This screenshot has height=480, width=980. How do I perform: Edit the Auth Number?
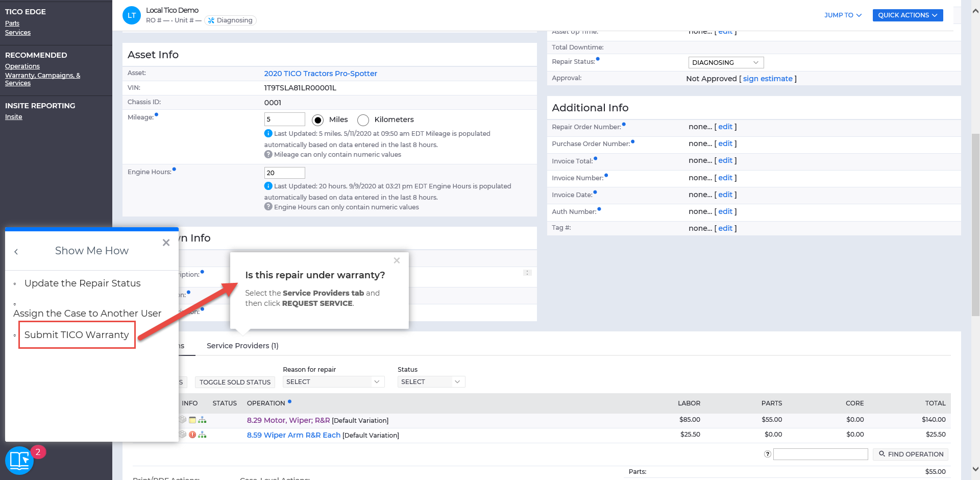point(725,211)
